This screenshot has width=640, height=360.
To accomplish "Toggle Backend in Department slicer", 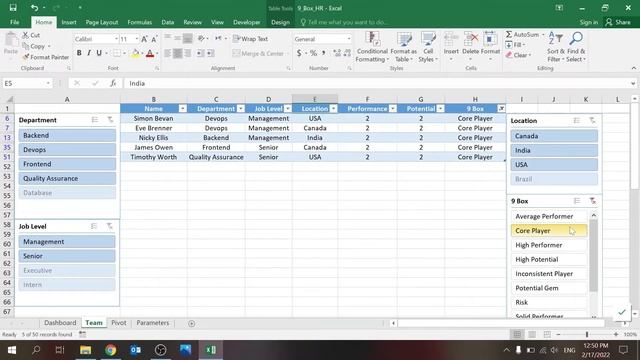I will (67, 135).
